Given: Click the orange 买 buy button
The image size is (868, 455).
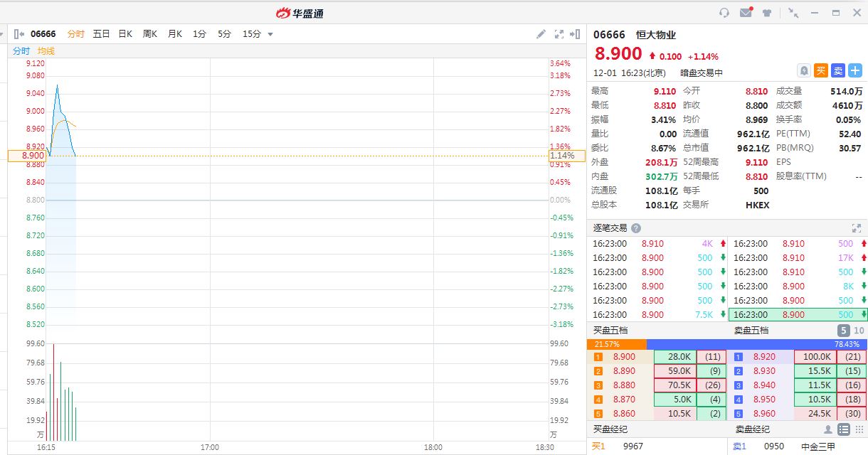Looking at the screenshot, I should click(x=821, y=70).
